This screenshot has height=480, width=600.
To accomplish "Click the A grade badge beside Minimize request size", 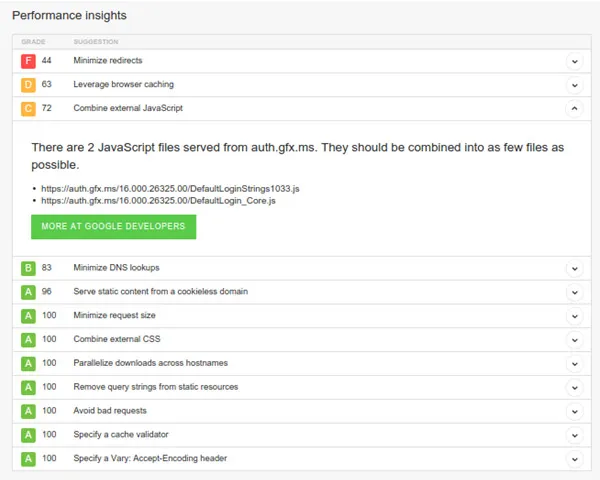I will [28, 315].
